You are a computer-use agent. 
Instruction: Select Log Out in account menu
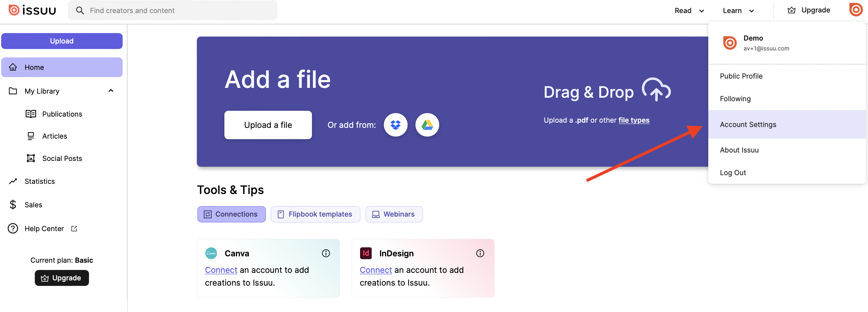point(787,173)
